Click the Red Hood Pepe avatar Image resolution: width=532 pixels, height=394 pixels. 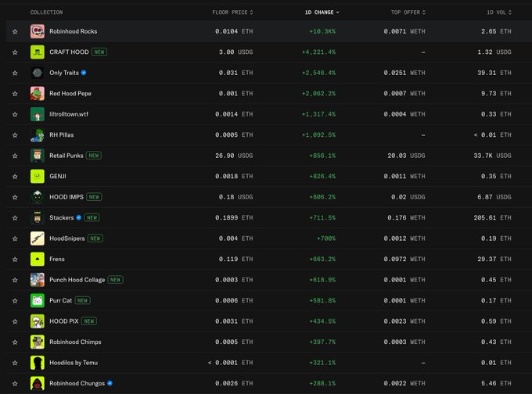coord(38,93)
